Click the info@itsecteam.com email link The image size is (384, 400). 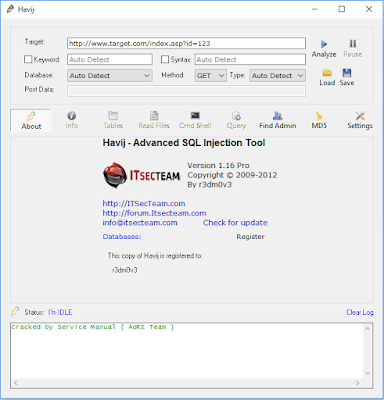[x=140, y=223]
